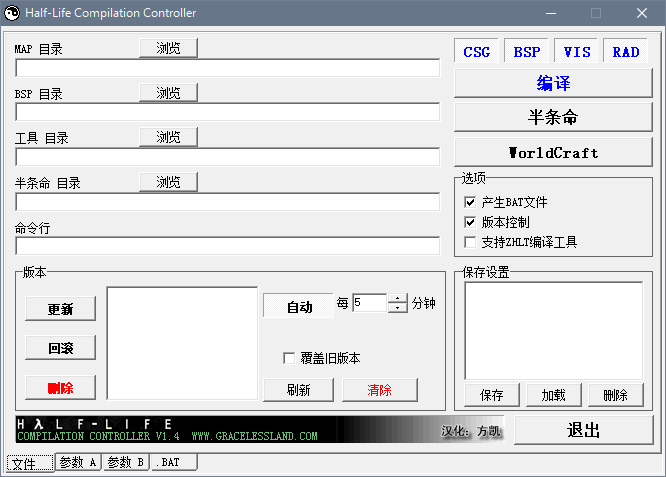Screen dimensions: 666x477
Task: Open WorldCraft editor button
Action: coord(553,152)
